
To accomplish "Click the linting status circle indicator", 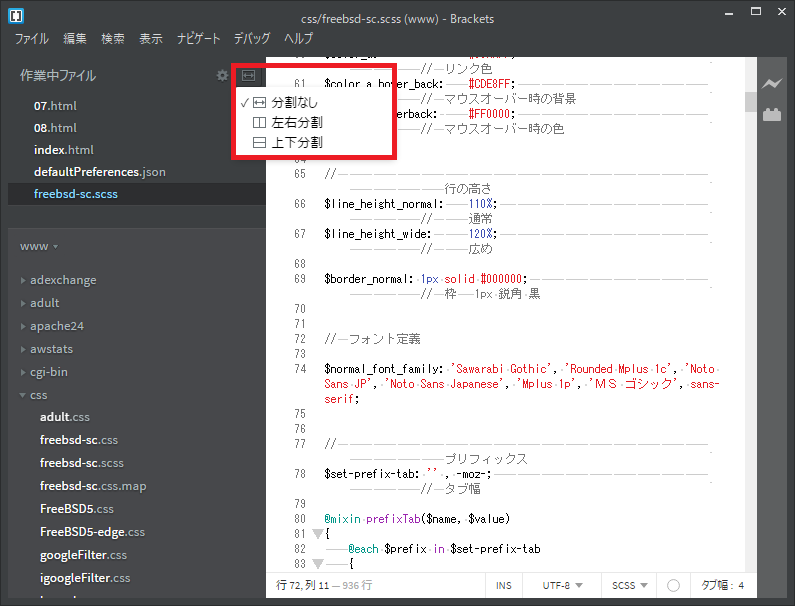I will [x=673, y=585].
